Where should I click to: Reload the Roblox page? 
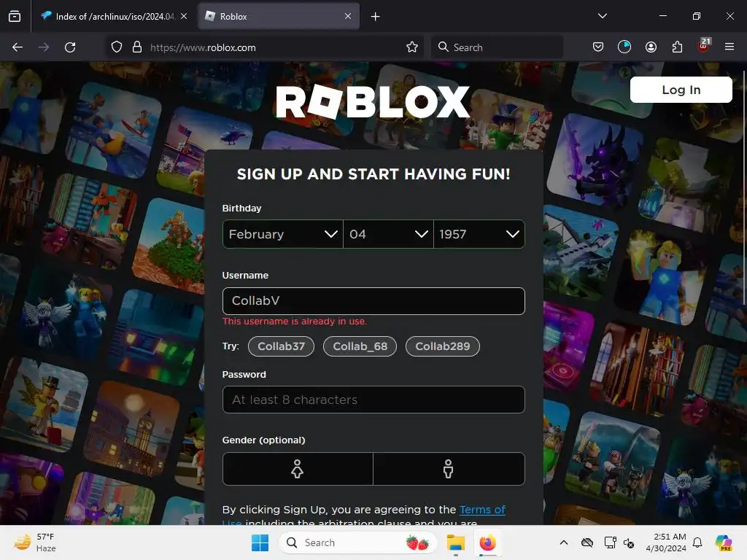(70, 47)
